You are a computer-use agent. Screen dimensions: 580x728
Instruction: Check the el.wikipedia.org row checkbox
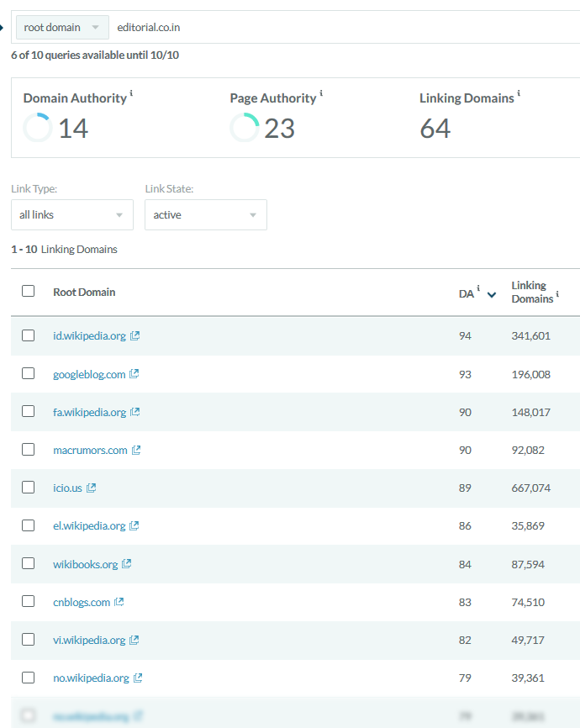pyautogui.click(x=29, y=525)
